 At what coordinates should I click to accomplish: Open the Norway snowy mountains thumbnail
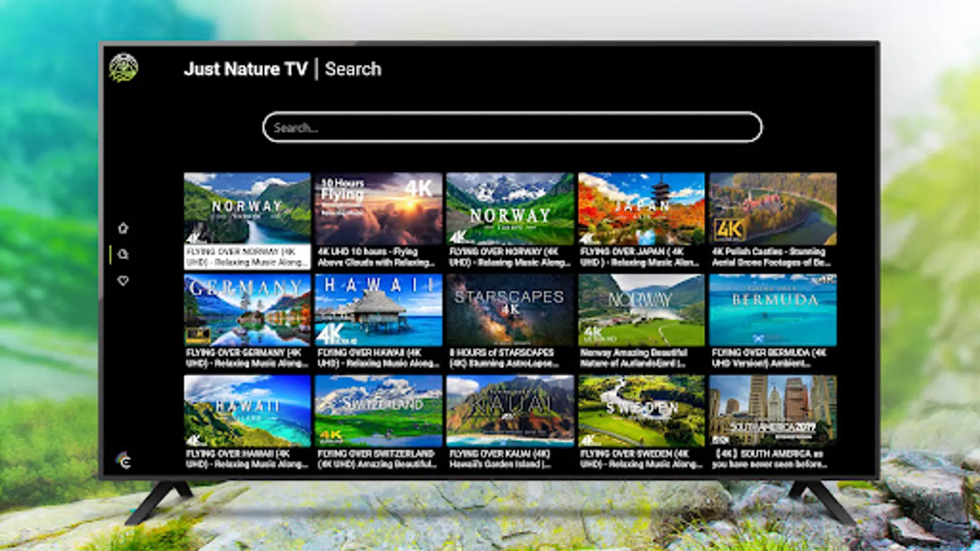[510, 208]
